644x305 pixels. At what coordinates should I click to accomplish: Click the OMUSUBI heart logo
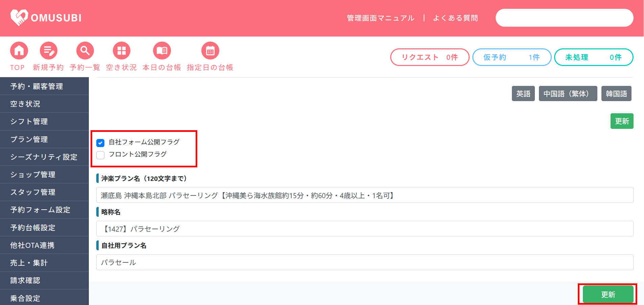[19, 17]
